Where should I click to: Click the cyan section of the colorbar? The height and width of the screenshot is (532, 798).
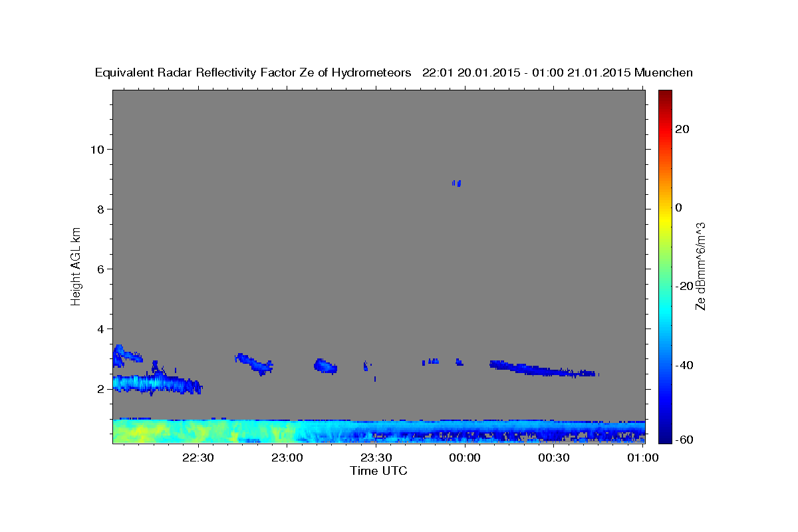click(x=665, y=309)
